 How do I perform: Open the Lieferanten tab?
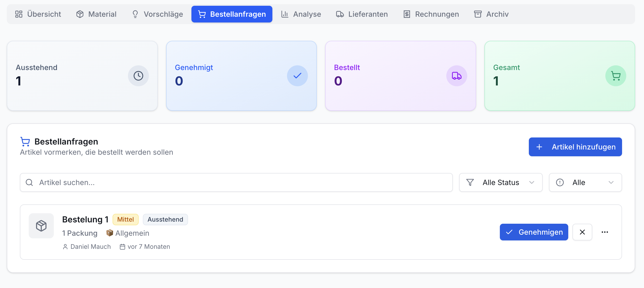coord(362,14)
